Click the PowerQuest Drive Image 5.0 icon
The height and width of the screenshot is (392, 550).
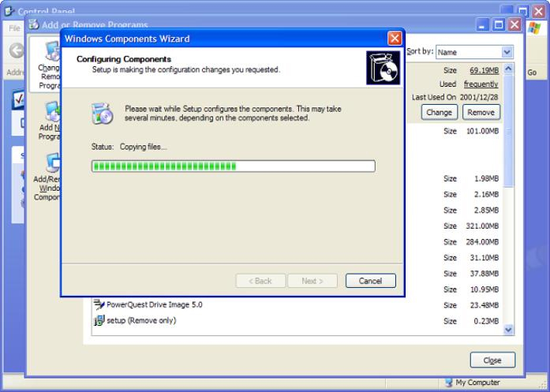99,304
